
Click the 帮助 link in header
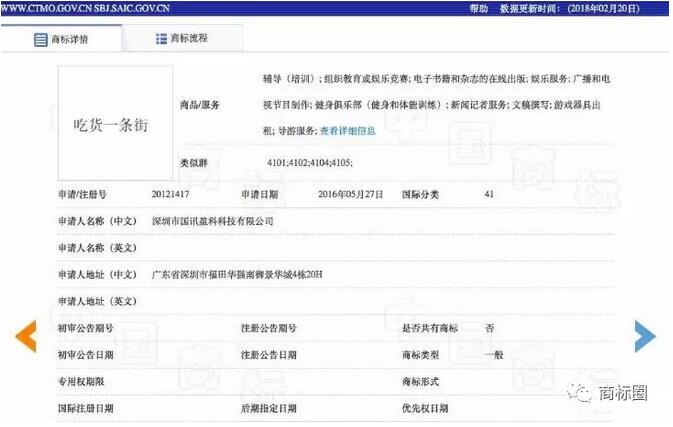479,8
